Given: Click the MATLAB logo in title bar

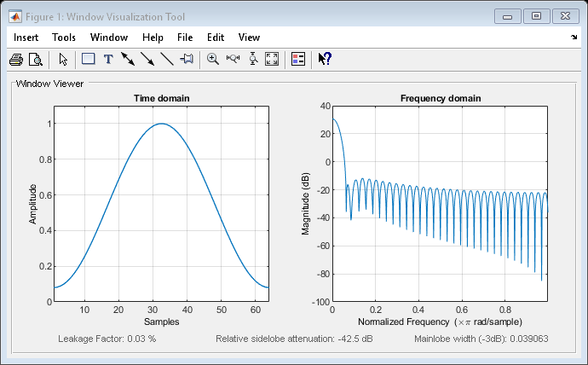Looking at the screenshot, I should pyautogui.click(x=15, y=17).
